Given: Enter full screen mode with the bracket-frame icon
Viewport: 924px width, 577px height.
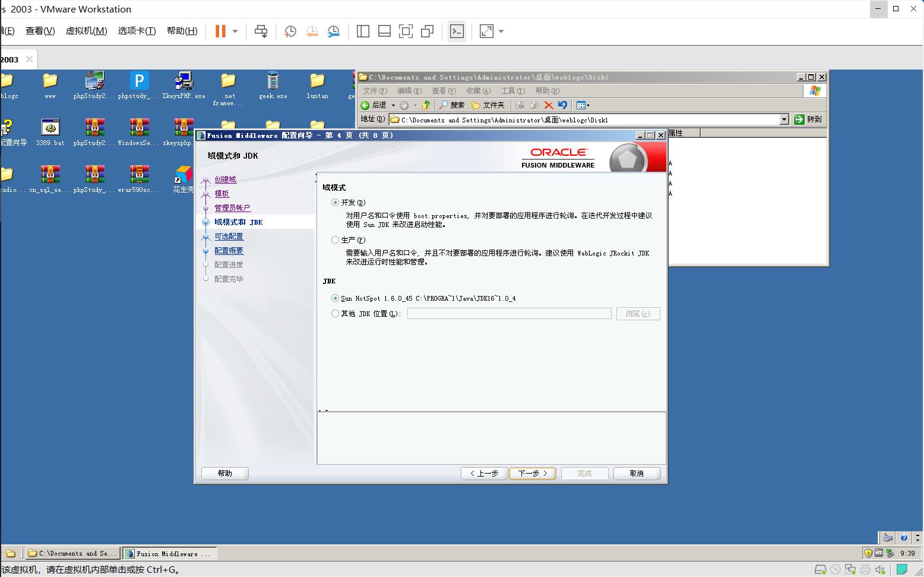Looking at the screenshot, I should tap(406, 31).
